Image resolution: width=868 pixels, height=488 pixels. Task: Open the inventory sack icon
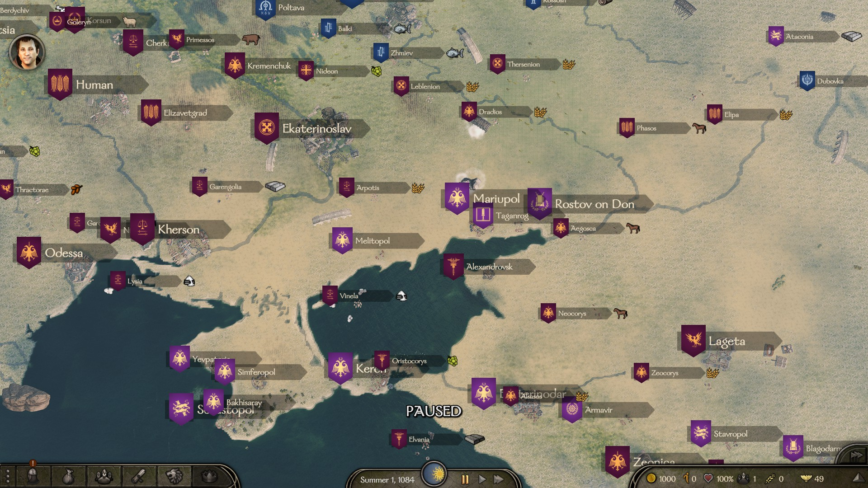[68, 476]
